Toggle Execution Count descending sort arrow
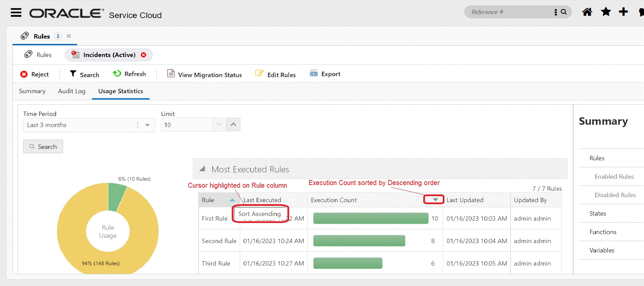This screenshot has width=644, height=286. tap(435, 200)
